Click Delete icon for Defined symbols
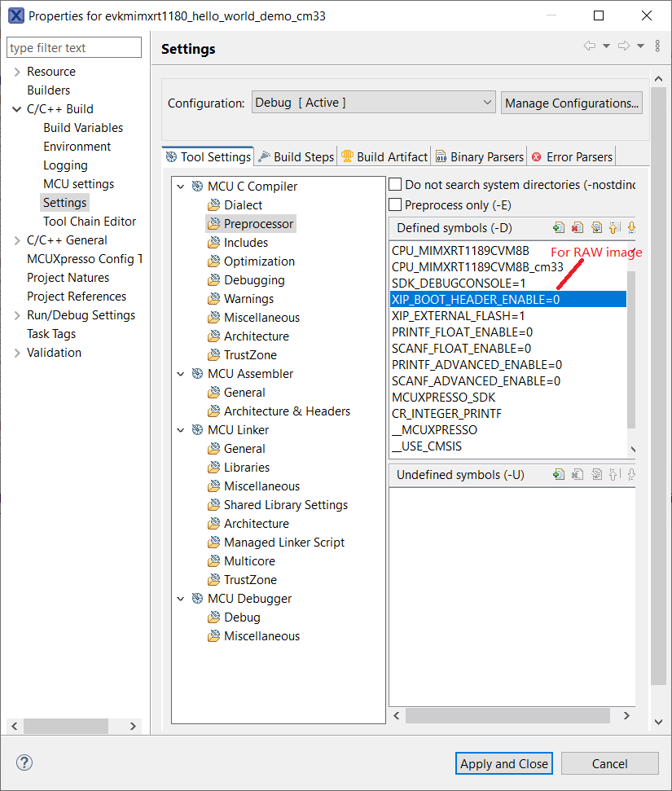Image resolution: width=672 pixels, height=791 pixels. [578, 228]
